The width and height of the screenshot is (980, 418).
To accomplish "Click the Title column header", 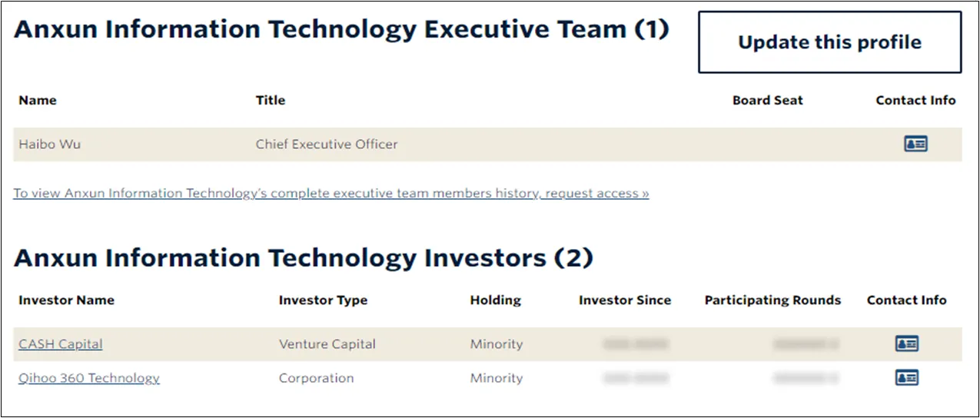I will click(270, 100).
